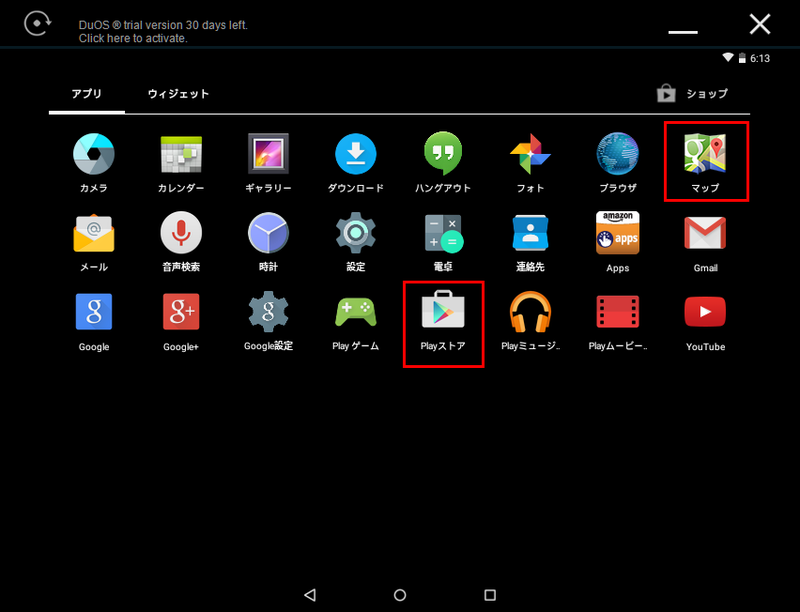This screenshot has width=800, height=612.
Task: Launch Play ゲーム Play Games
Action: [356, 324]
